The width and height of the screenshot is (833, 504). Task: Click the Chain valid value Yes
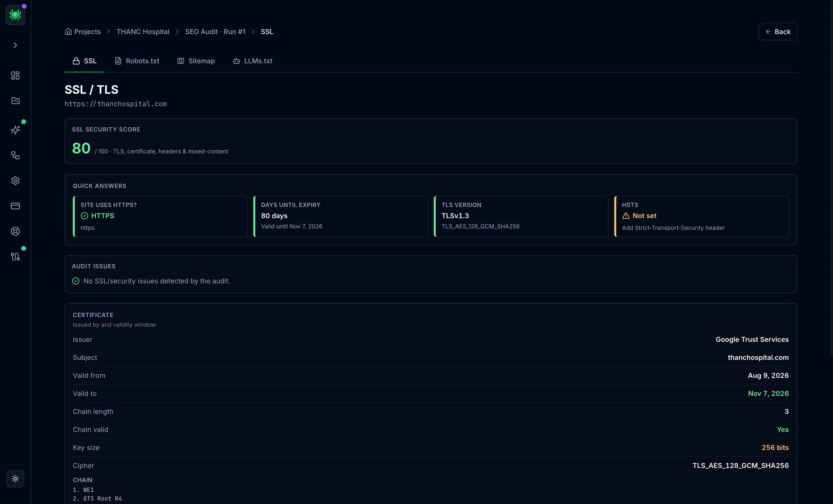(x=783, y=429)
